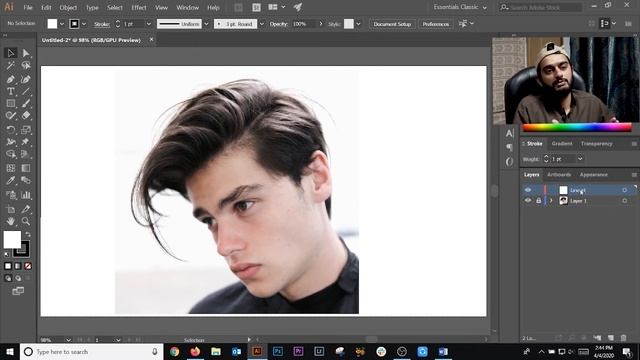Pick the Shape Builder tool
The width and height of the screenshot is (640, 360).
tap(11, 154)
